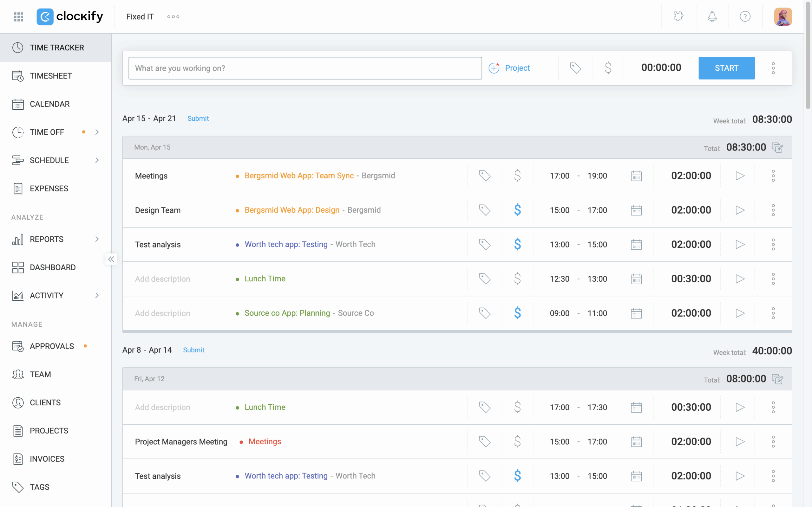Collapse the sidebar with the double-chevron arrow
This screenshot has height=507, width=812.
coord(111,259)
